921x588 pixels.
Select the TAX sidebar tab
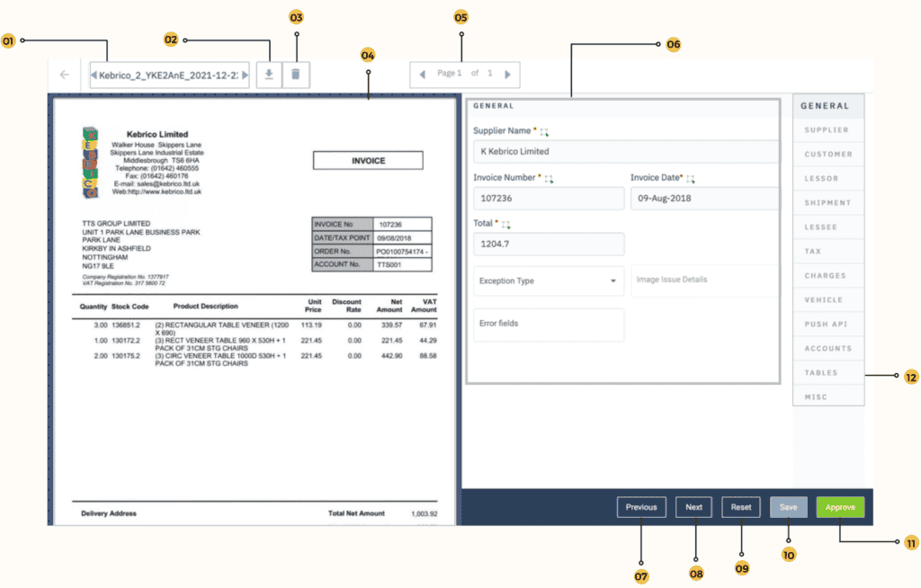(x=828, y=251)
